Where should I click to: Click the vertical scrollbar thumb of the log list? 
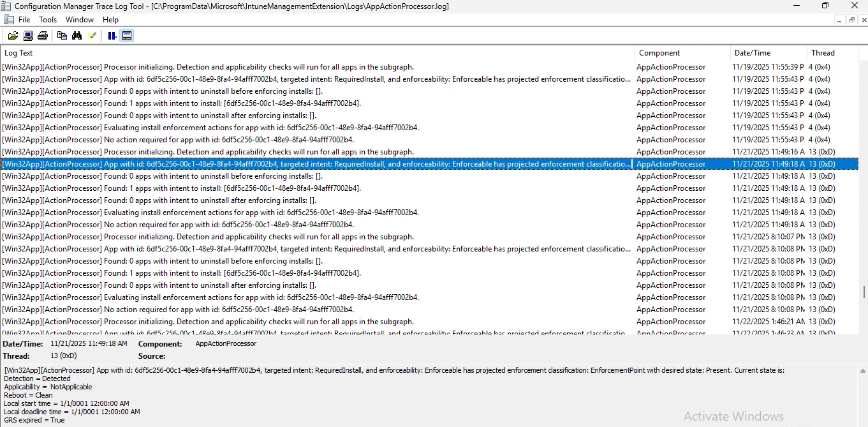863,292
